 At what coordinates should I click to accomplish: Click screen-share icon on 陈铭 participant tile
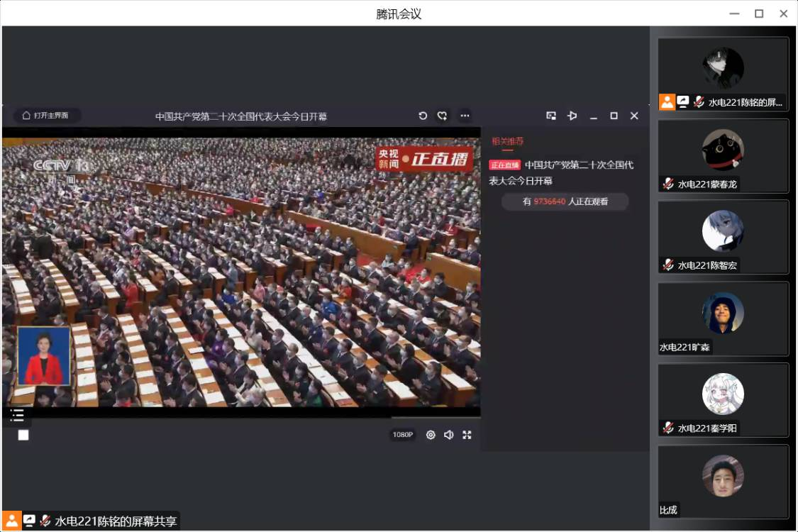pos(683,102)
